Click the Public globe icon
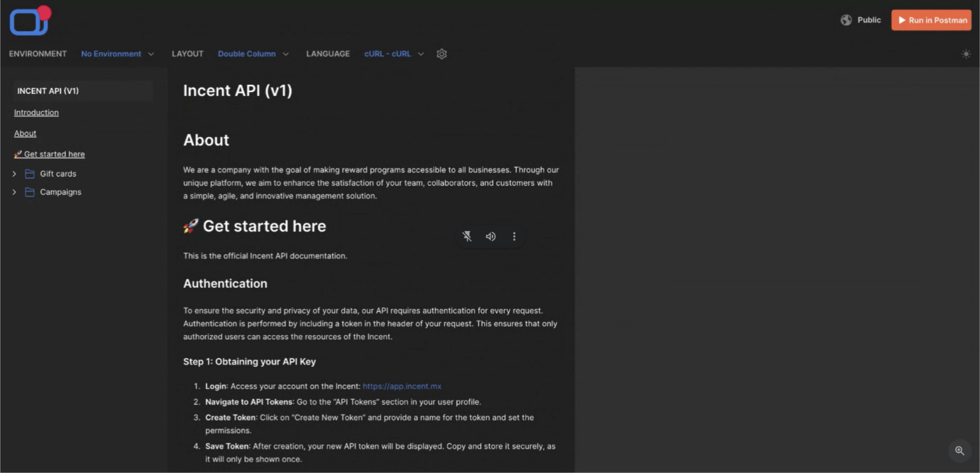Image resolution: width=980 pixels, height=473 pixels. pos(846,20)
